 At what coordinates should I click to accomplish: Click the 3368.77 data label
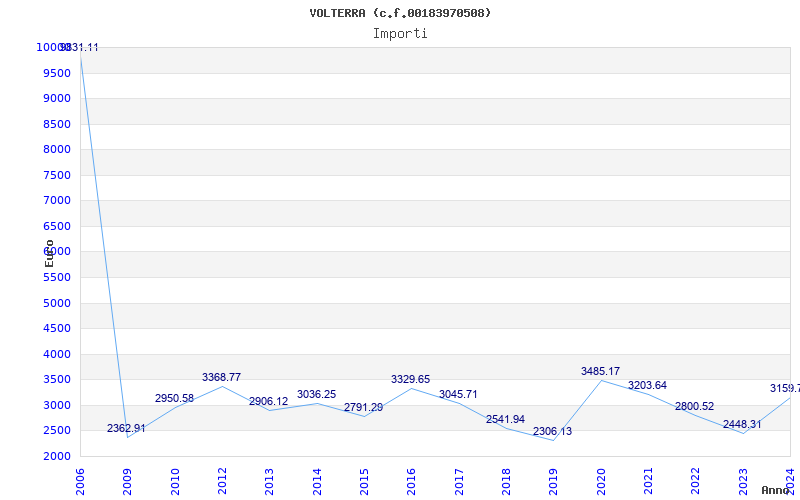pos(221,378)
